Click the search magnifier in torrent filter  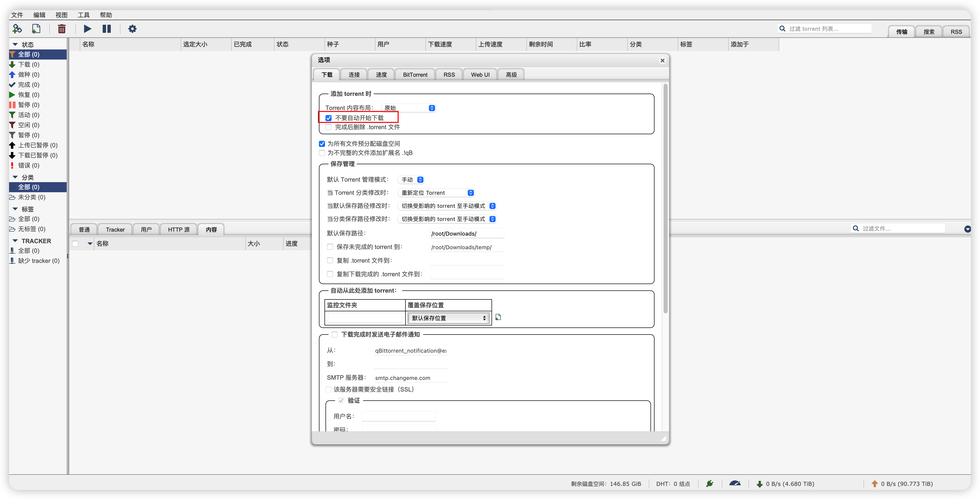click(782, 29)
